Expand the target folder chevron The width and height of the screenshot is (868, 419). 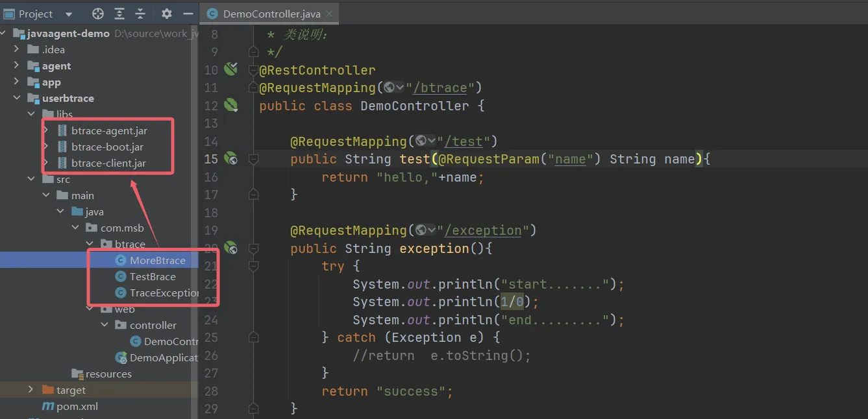tap(31, 390)
